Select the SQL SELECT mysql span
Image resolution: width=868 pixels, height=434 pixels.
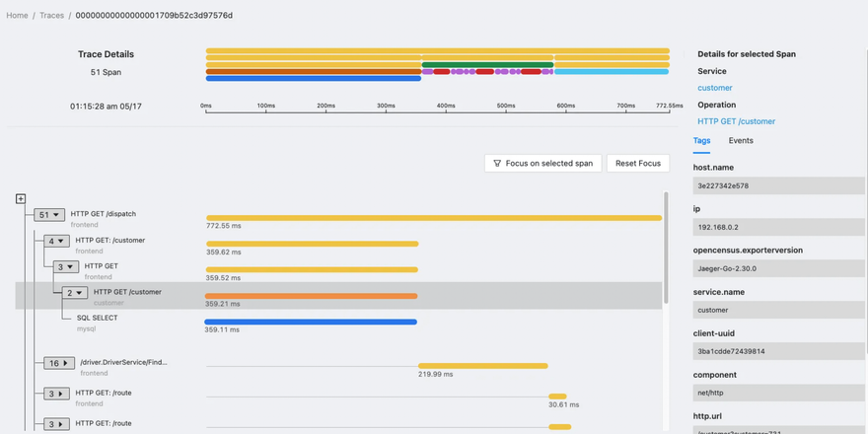[x=97, y=319]
